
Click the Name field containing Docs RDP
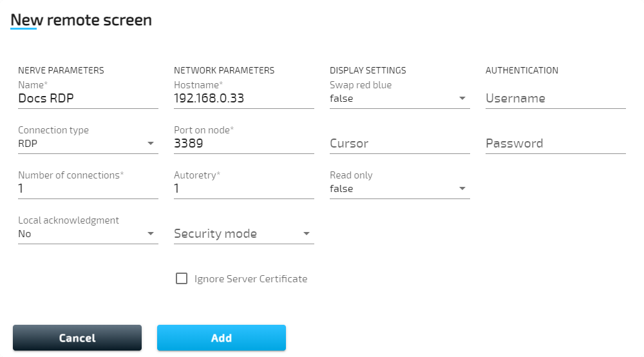[88, 99]
